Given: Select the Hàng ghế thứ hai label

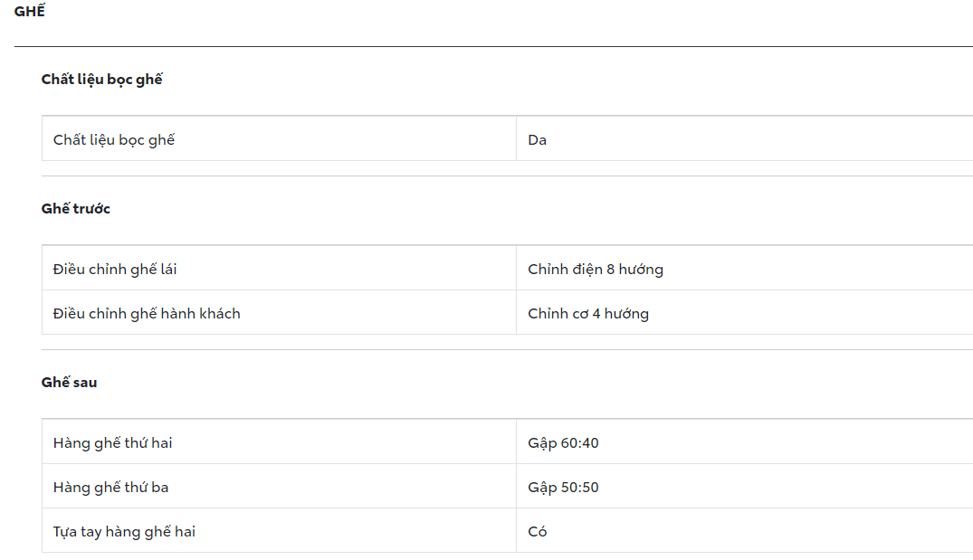Looking at the screenshot, I should [112, 443].
